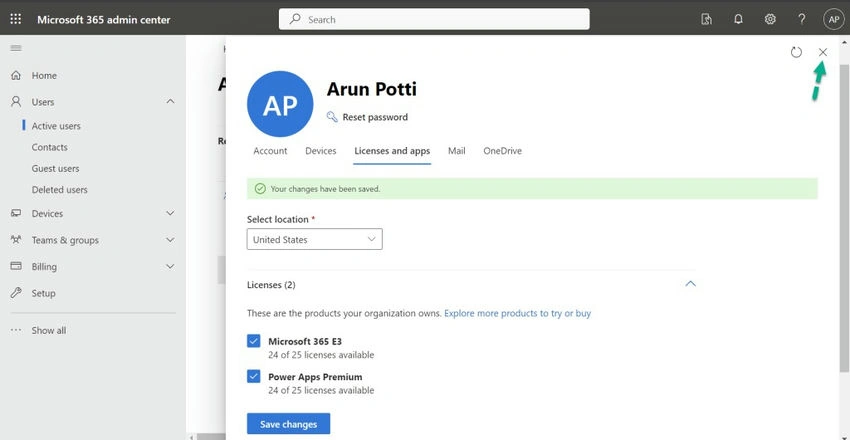Open the Cloud Shell document icon in header

coord(706,20)
